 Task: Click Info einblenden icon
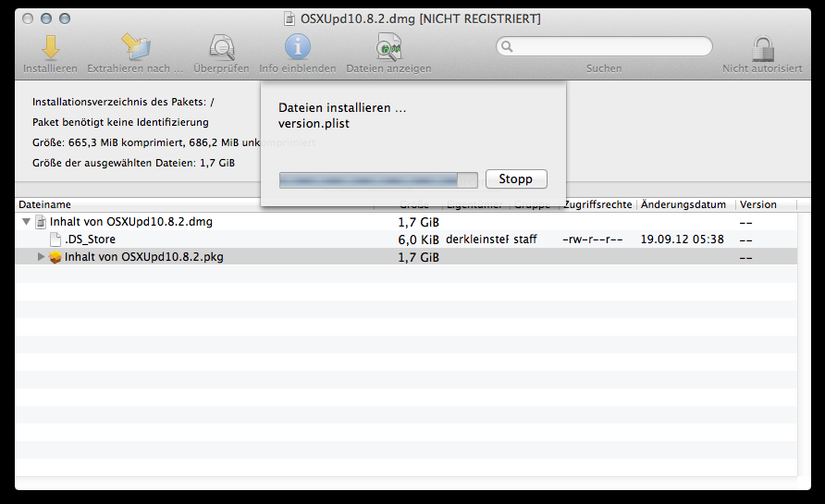pyautogui.click(x=298, y=47)
